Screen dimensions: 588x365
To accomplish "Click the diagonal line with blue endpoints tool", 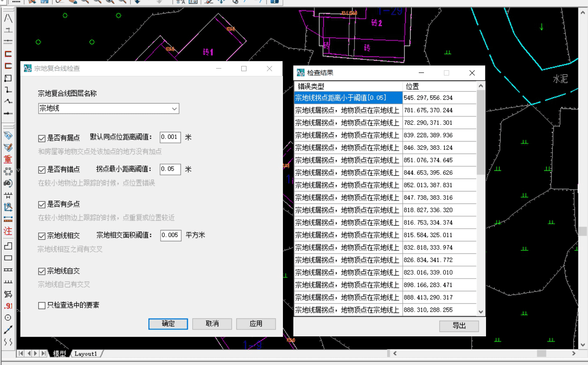I will (8, 330).
